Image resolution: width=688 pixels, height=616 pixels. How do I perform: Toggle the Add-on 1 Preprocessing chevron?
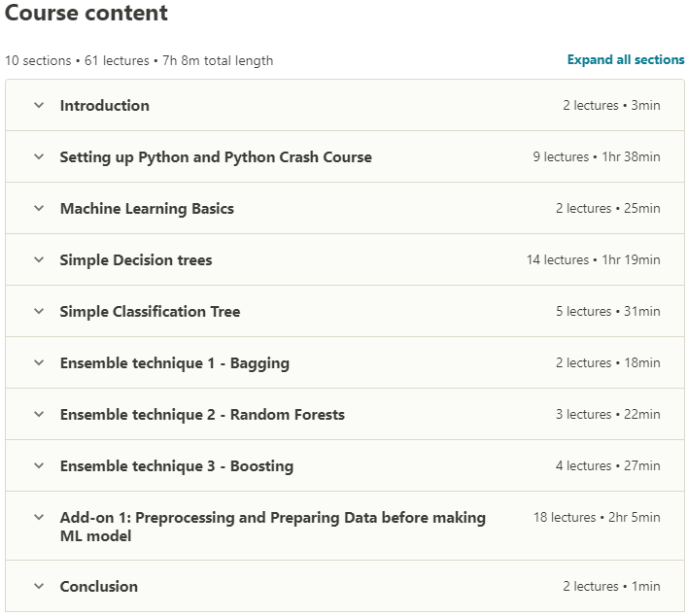[39, 518]
